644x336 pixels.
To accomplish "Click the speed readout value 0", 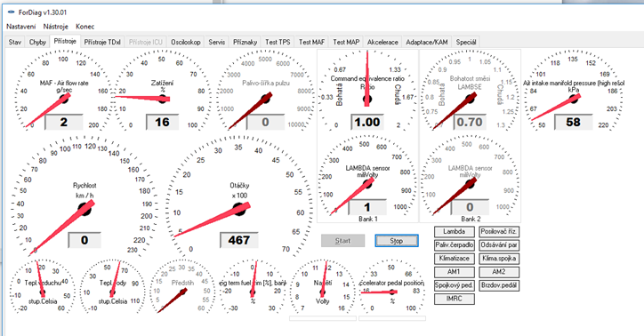I will (85, 240).
